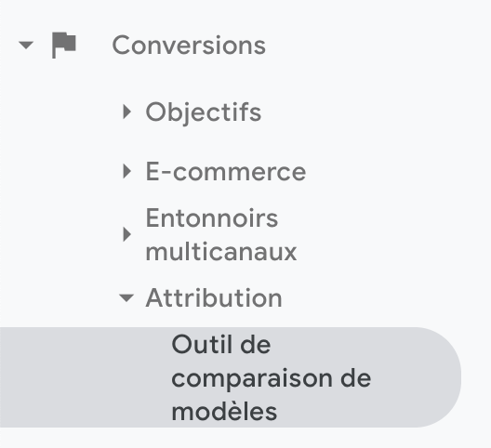Expand the Entonnoirs multicanaux disclosure triangle
Screen dimensions: 491x448
pos(126,234)
